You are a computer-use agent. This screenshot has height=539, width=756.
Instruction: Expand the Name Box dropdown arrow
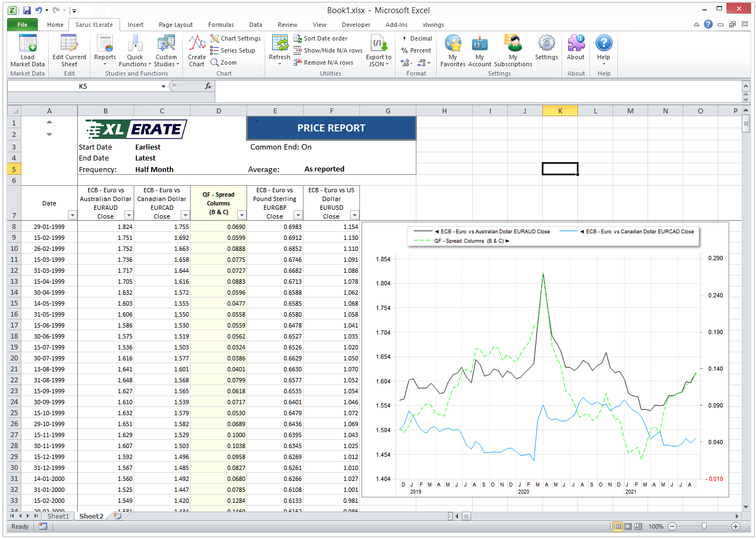163,87
